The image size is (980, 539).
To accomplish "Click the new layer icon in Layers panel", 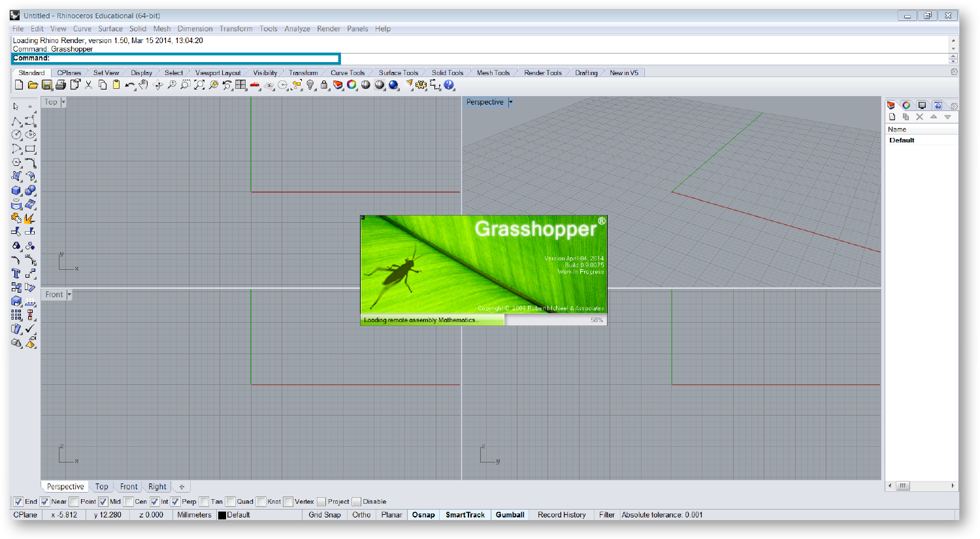I will pyautogui.click(x=892, y=117).
